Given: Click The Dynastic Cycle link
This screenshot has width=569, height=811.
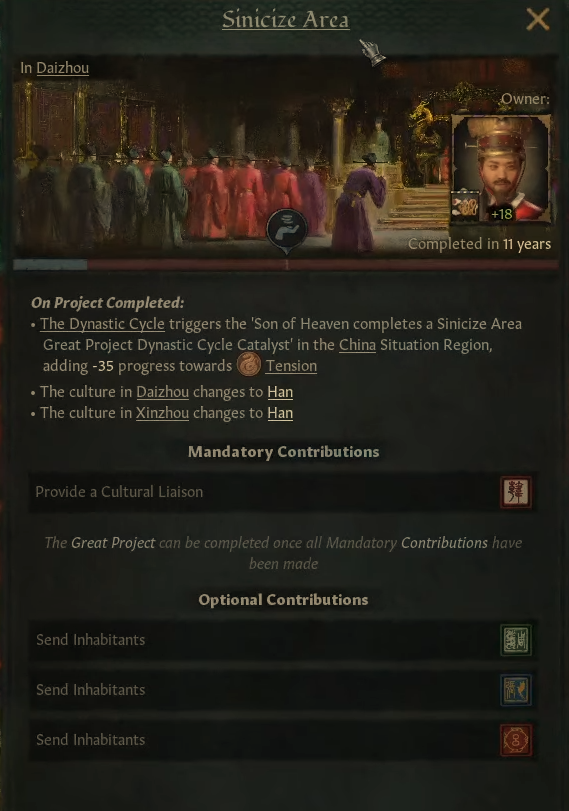Looking at the screenshot, I should pyautogui.click(x=102, y=324).
